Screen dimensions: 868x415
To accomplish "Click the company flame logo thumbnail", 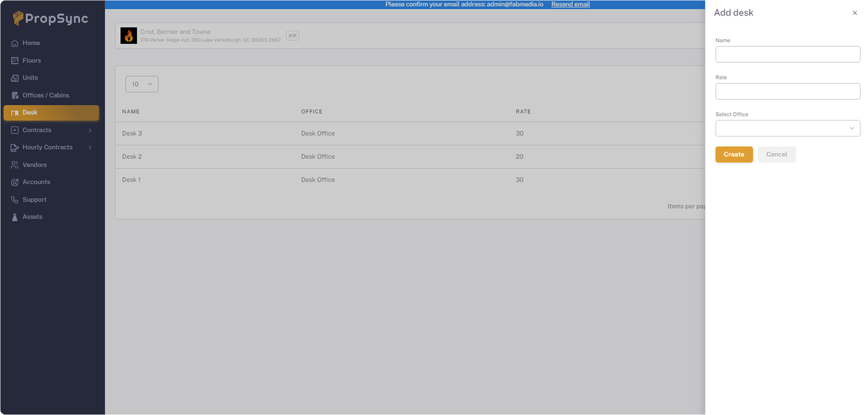I will [128, 36].
